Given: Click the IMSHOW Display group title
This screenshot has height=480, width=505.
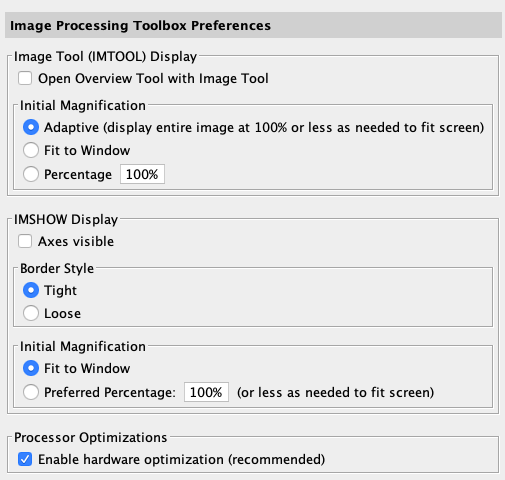Looking at the screenshot, I should click(66, 220).
